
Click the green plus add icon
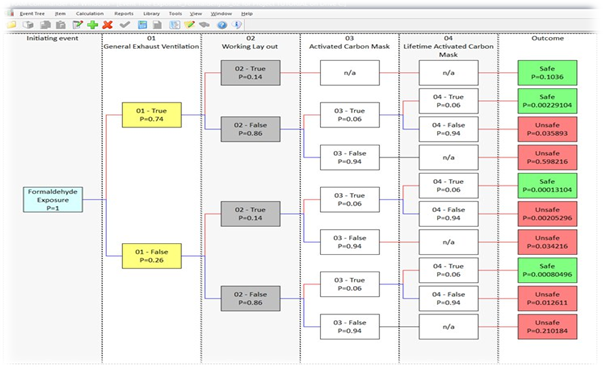[x=92, y=25]
